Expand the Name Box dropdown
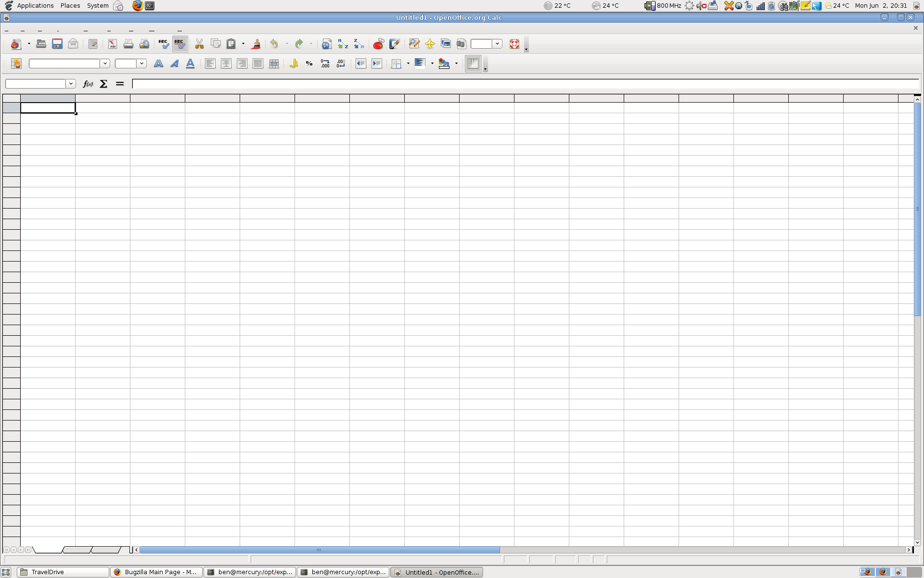924x578 pixels. [x=71, y=84]
